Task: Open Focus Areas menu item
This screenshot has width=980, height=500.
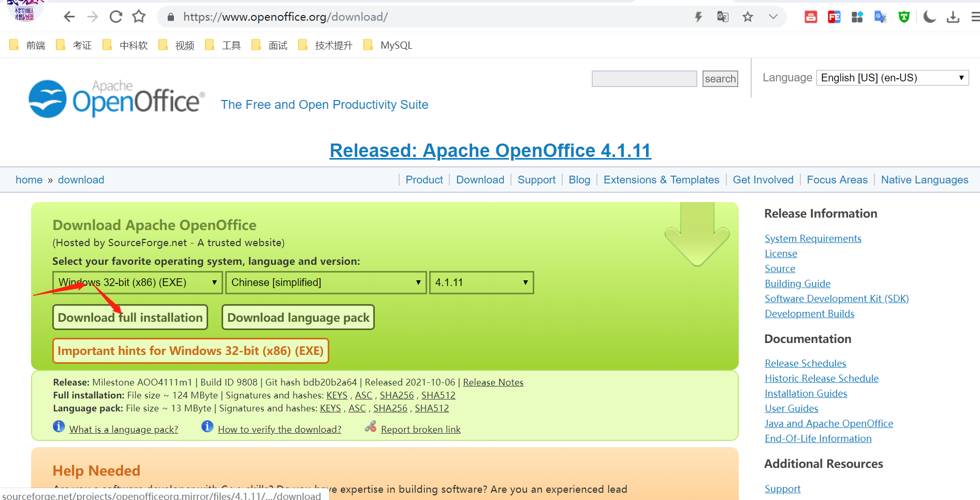Action: point(837,180)
